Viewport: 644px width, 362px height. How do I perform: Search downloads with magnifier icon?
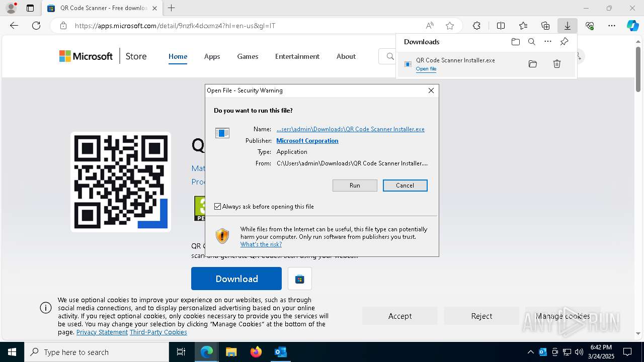click(531, 42)
